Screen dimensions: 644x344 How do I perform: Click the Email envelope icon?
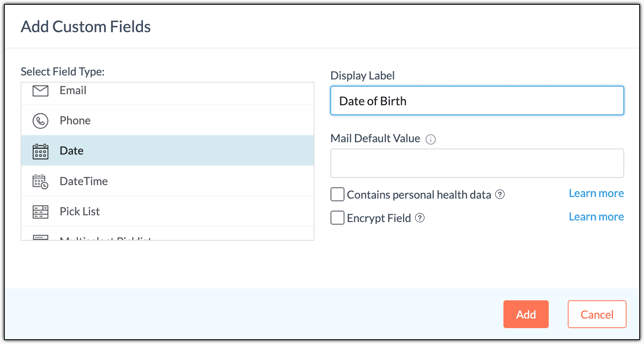pos(40,91)
